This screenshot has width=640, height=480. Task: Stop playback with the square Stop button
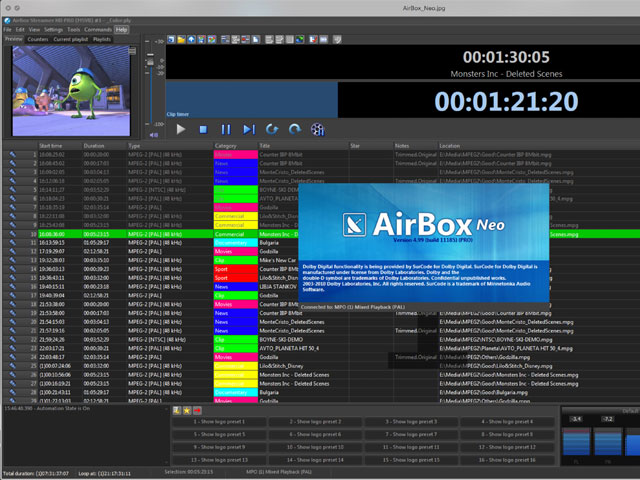pyautogui.click(x=203, y=129)
